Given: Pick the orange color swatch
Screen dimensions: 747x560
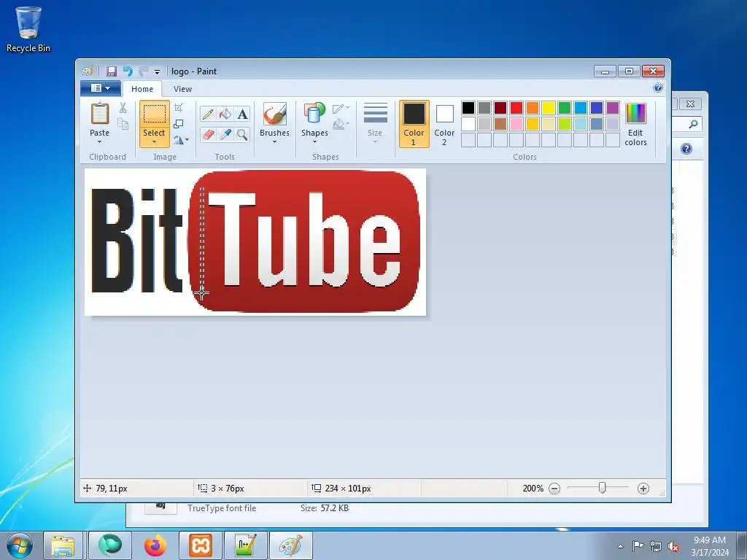Looking at the screenshot, I should pos(533,108).
